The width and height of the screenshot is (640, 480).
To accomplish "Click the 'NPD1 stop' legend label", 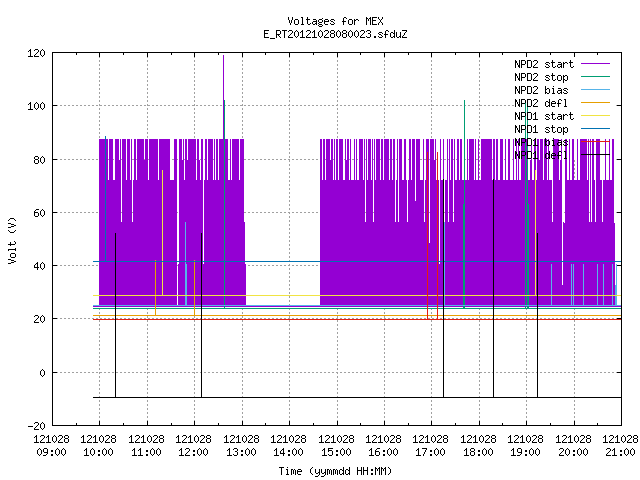I will point(541,129).
